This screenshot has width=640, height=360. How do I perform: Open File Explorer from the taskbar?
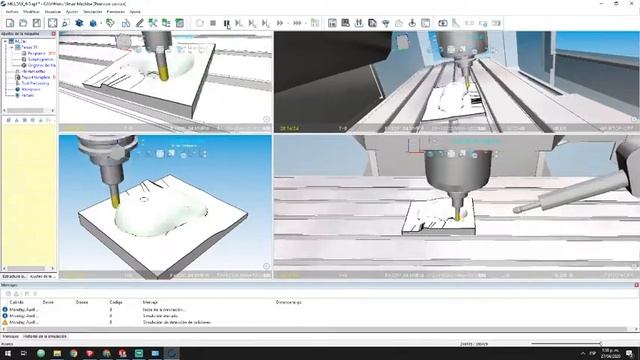tap(57, 353)
